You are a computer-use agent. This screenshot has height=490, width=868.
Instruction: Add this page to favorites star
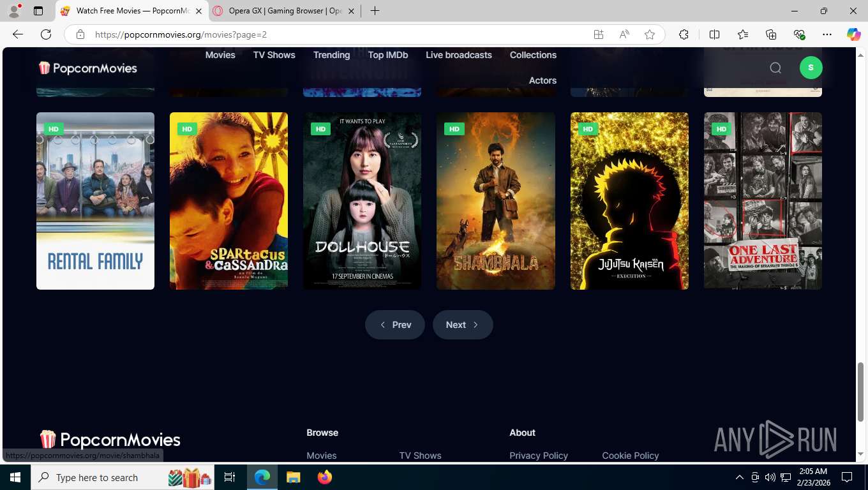tap(650, 34)
